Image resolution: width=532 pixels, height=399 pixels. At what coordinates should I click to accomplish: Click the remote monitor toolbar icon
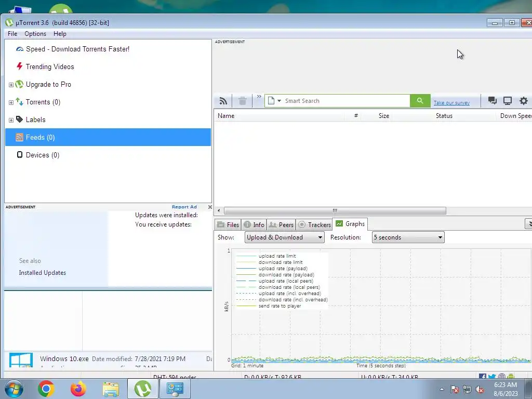click(508, 100)
